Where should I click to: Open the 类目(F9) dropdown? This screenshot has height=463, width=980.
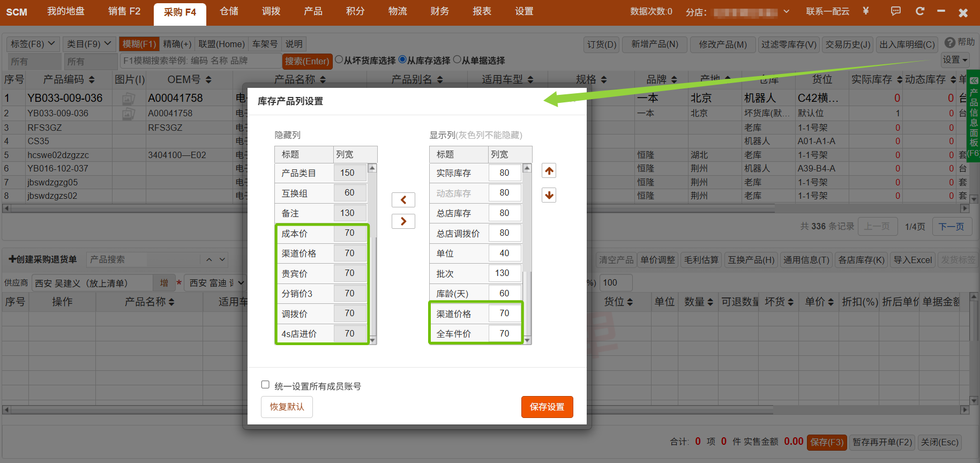[89, 43]
